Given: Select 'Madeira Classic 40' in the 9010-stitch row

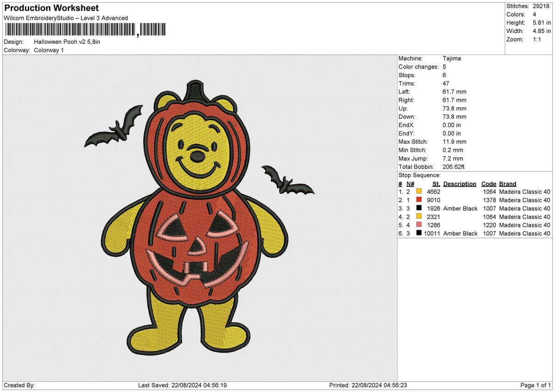Looking at the screenshot, I should point(524,200).
